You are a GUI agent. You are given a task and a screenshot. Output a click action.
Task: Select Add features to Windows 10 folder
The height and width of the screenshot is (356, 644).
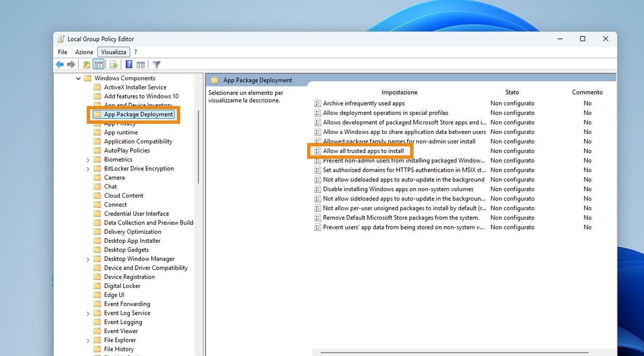point(141,96)
